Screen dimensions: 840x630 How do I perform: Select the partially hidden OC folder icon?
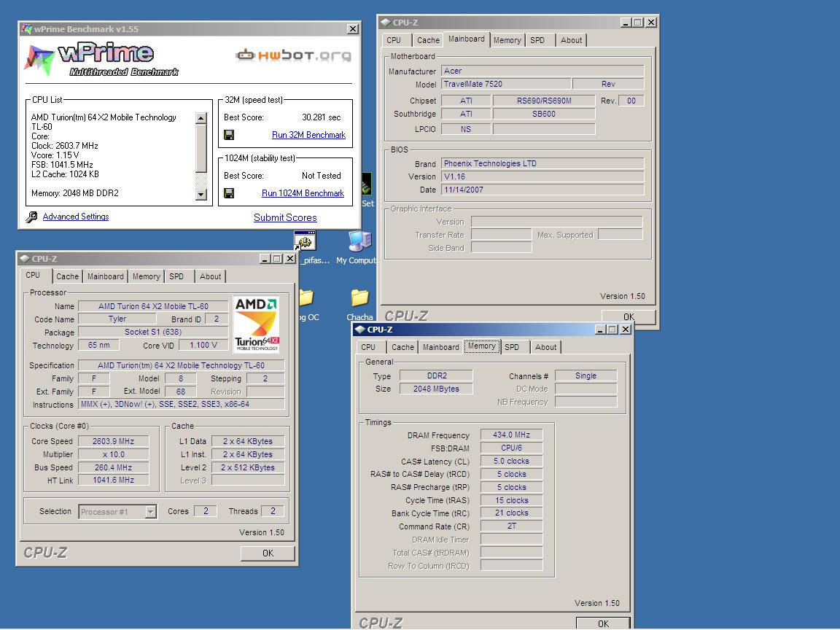click(x=306, y=297)
